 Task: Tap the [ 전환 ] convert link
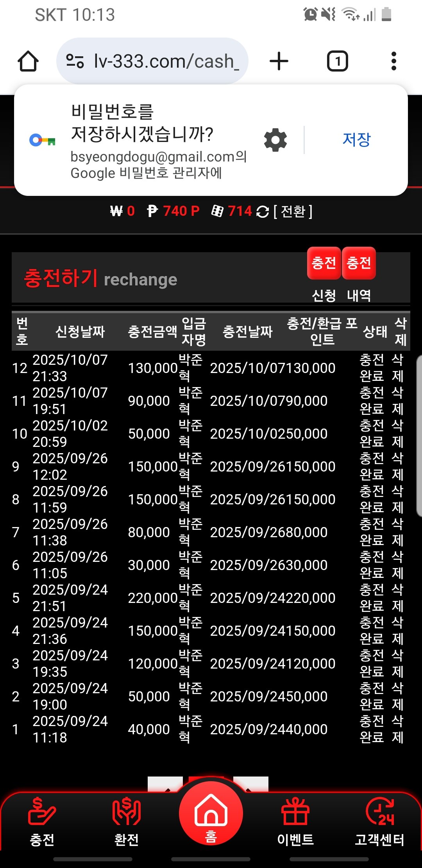click(x=293, y=212)
